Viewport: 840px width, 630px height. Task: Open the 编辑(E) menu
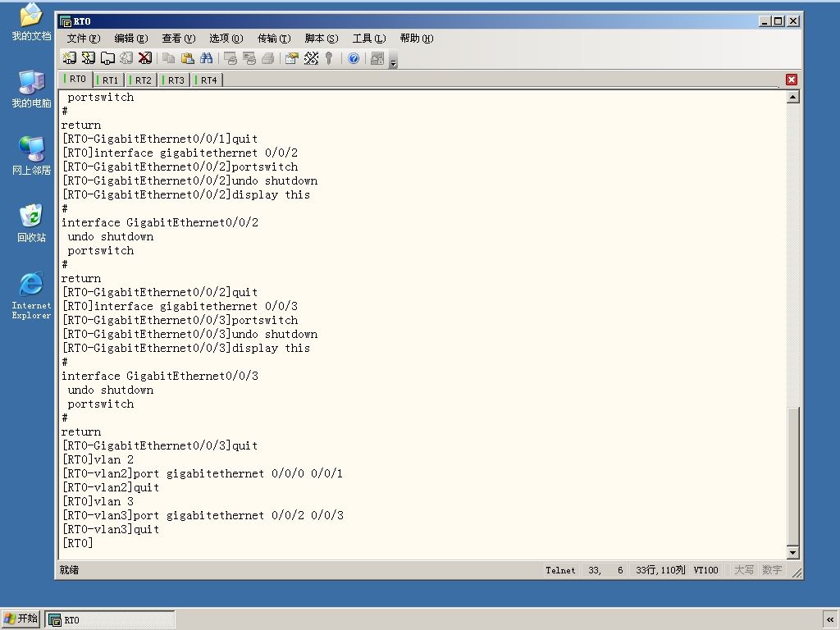pos(130,39)
